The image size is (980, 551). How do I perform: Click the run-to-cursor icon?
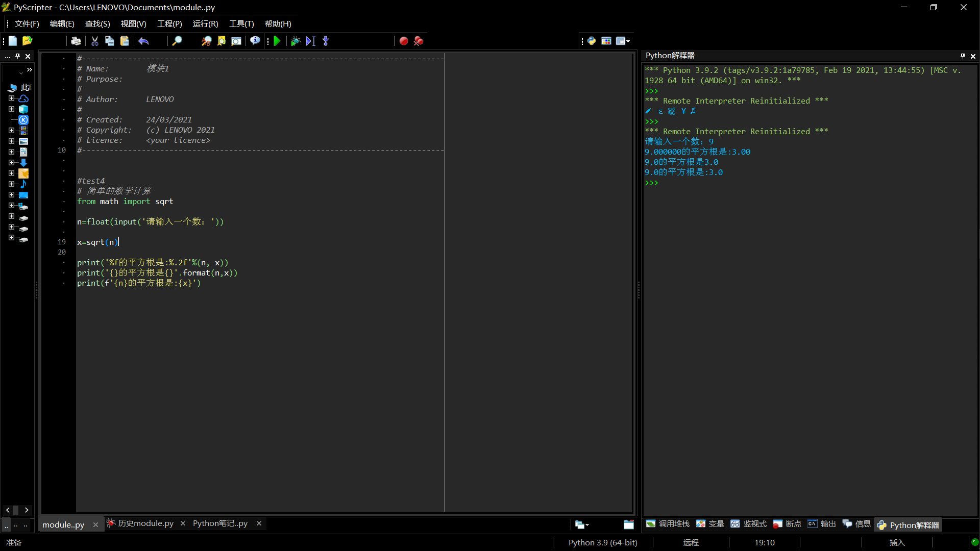pos(310,41)
